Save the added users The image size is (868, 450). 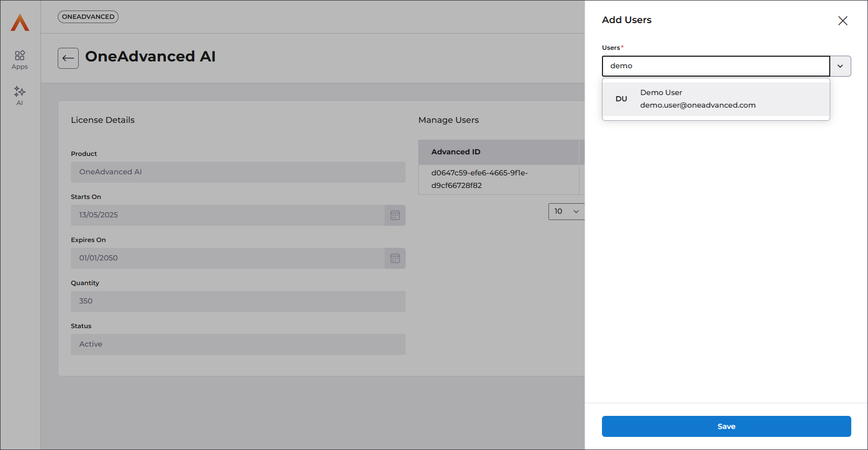tap(726, 426)
